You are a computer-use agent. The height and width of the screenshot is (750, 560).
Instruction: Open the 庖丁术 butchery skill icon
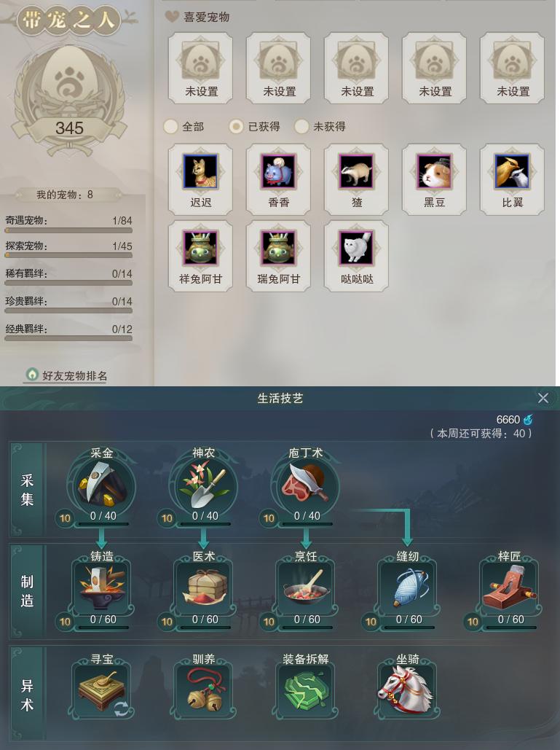click(306, 486)
